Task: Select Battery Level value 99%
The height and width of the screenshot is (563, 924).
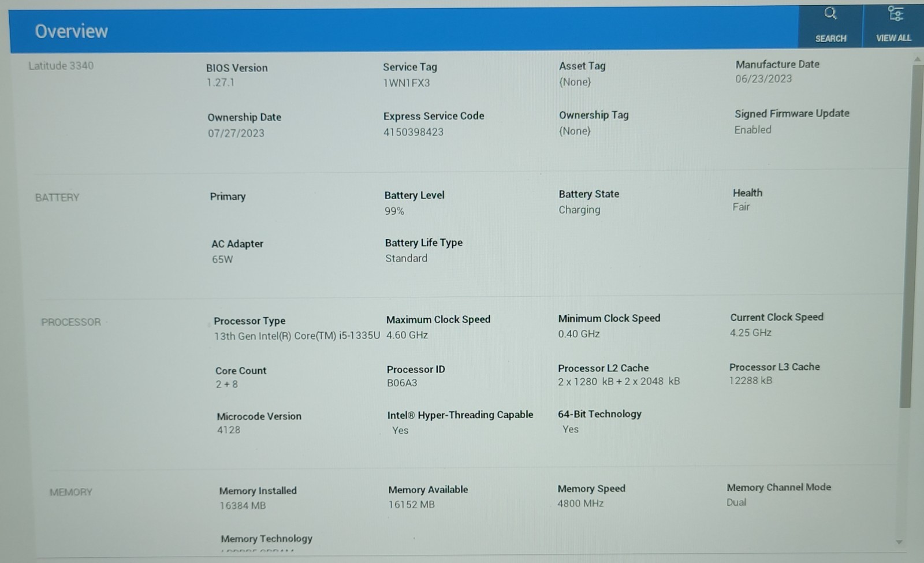Action: click(394, 211)
